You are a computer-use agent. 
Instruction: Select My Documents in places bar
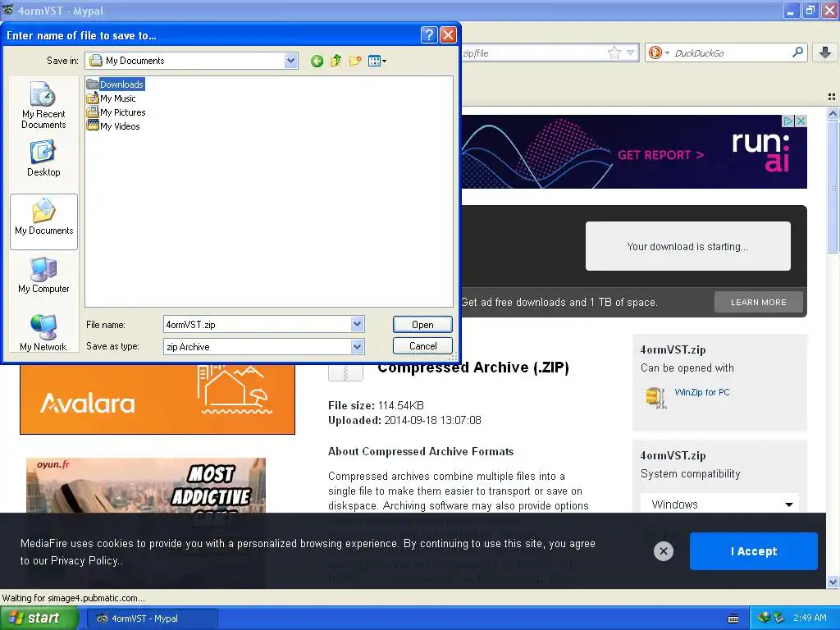(x=44, y=221)
